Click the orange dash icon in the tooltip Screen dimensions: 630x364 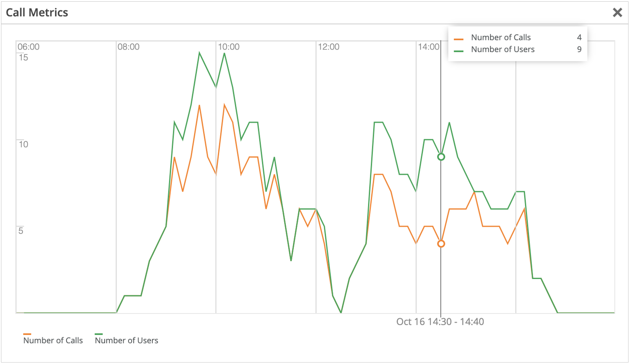tap(459, 39)
